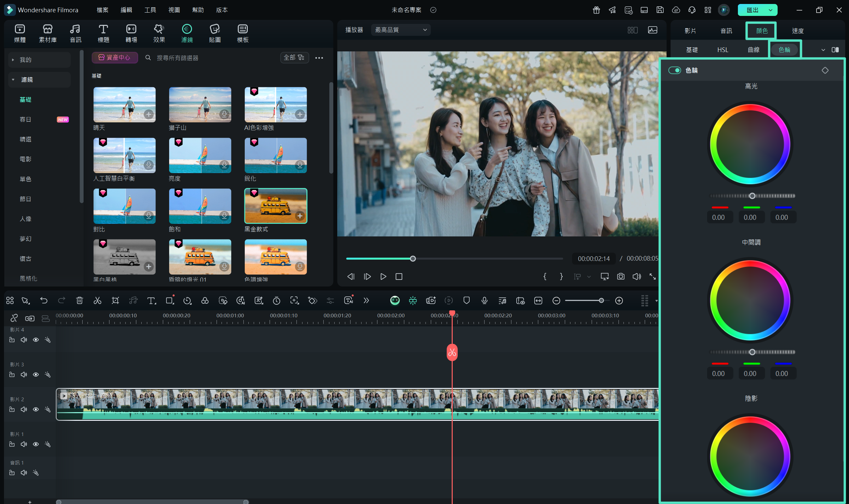Mute the 影片 2 track
The height and width of the screenshot is (504, 849).
point(24,409)
